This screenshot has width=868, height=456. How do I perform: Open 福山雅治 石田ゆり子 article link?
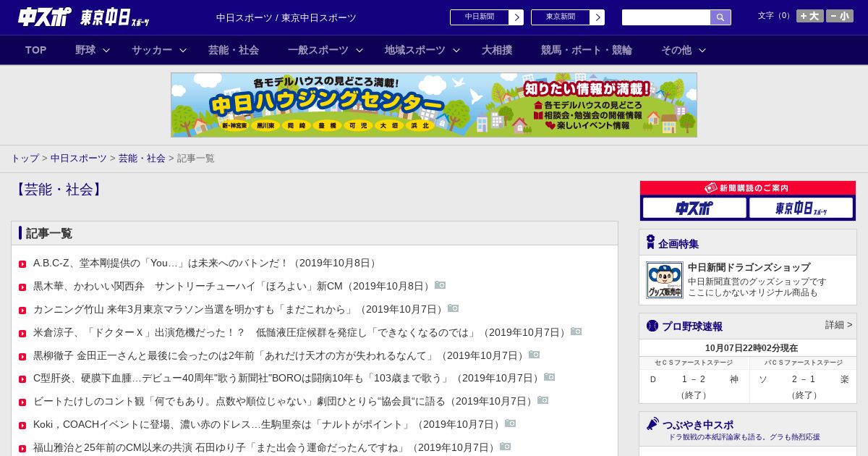point(265,447)
